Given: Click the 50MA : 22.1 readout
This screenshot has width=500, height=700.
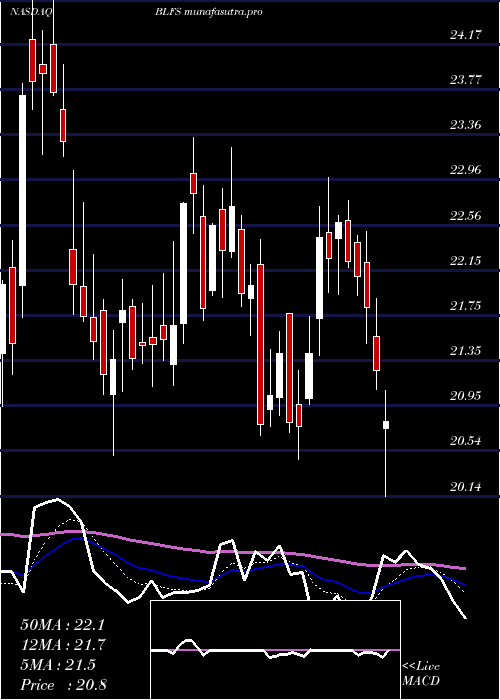Looking at the screenshot, I should pyautogui.click(x=63, y=625).
